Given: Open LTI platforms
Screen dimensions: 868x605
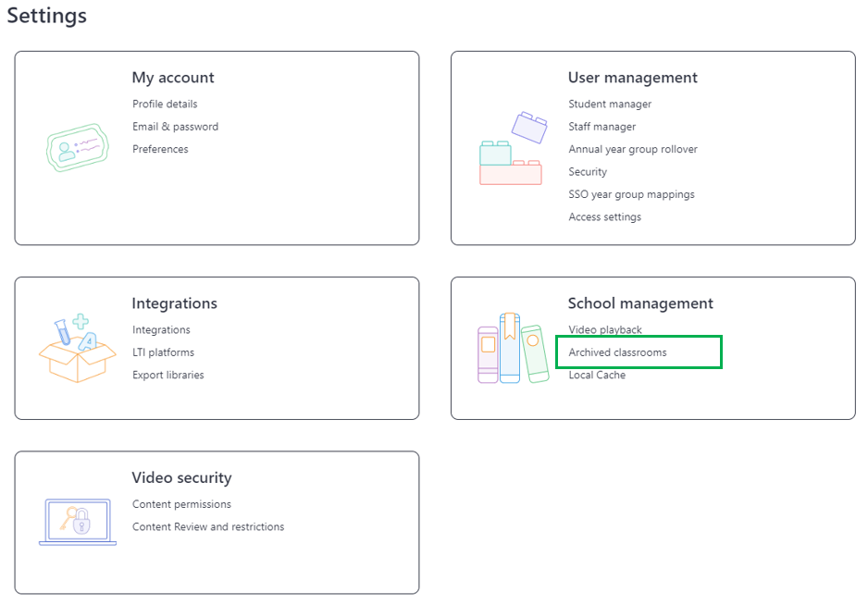Looking at the screenshot, I should 163,352.
